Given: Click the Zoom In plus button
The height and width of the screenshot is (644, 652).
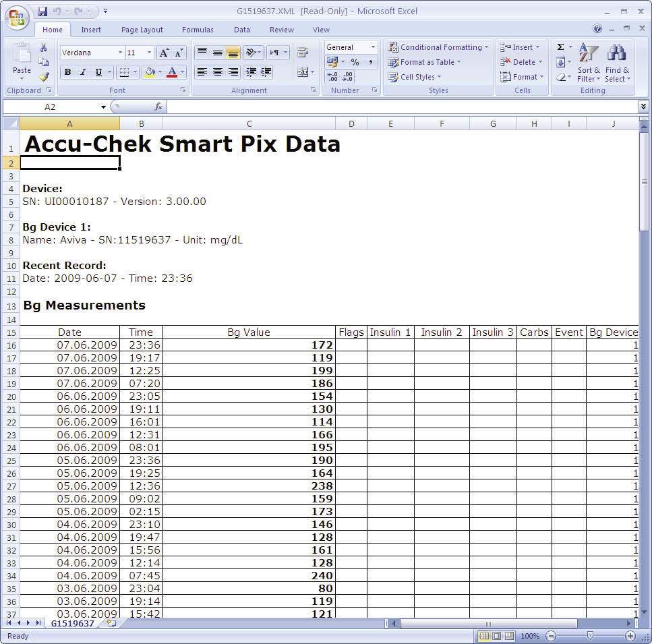Looking at the screenshot, I should (630, 636).
